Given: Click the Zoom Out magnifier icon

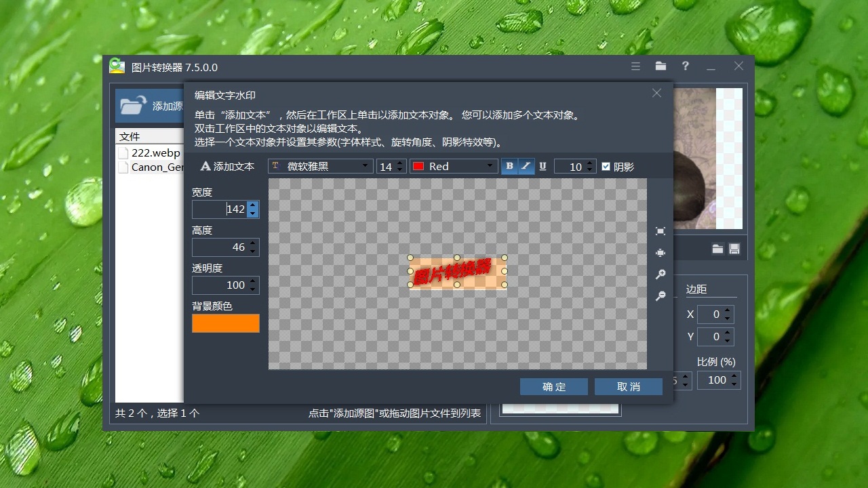Looking at the screenshot, I should point(660,296).
